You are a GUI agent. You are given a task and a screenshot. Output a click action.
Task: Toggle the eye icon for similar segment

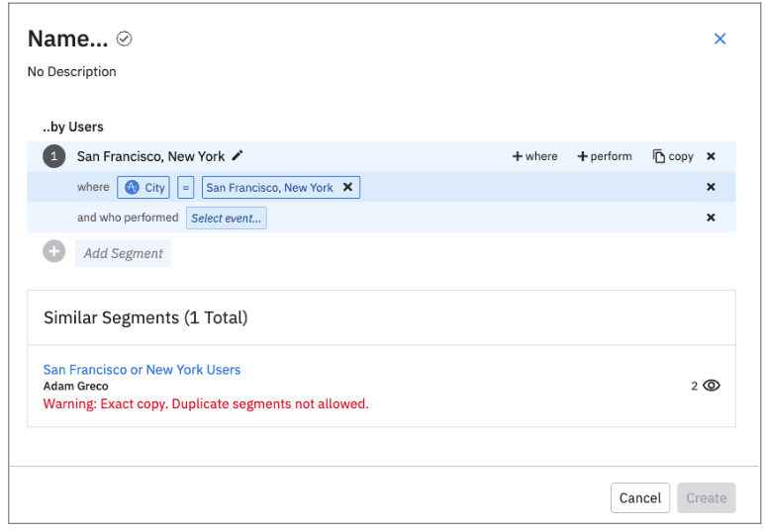click(712, 386)
